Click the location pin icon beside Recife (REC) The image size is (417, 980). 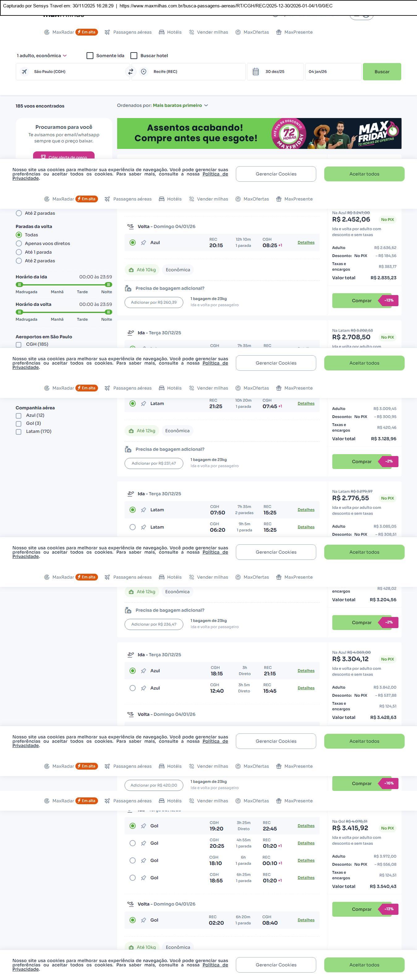(143, 71)
